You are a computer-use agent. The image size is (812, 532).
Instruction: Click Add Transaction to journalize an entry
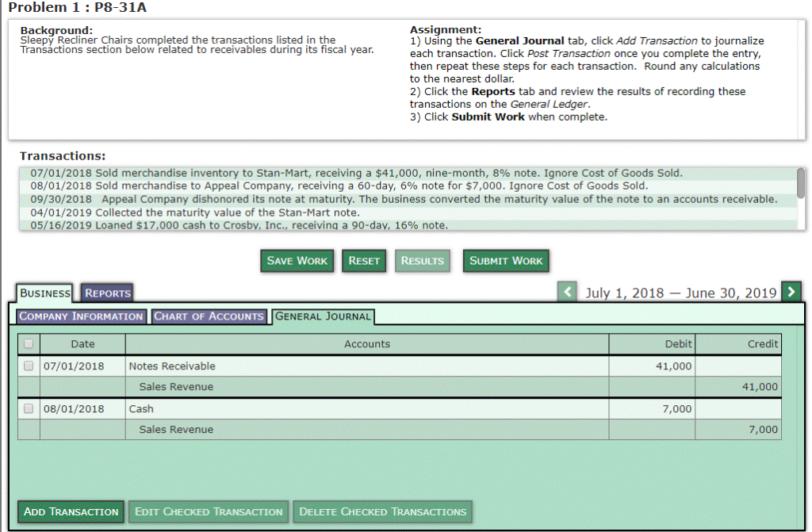coord(70,511)
